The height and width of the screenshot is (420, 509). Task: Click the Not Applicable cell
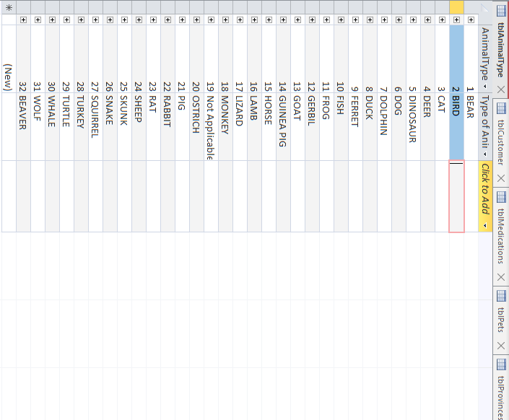(211, 126)
